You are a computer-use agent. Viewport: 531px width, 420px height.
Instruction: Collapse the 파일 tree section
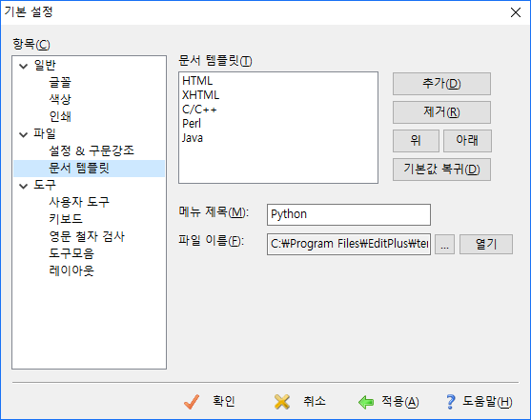tap(24, 134)
